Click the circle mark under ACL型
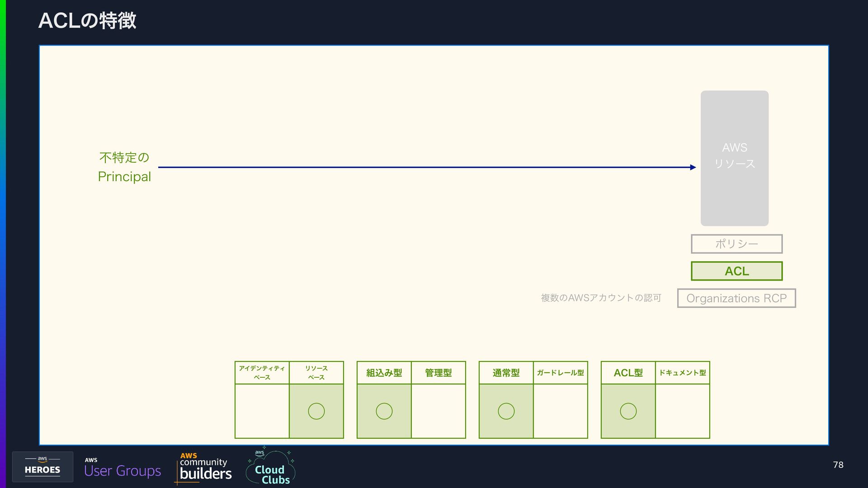This screenshot has height=488, width=868. (628, 411)
